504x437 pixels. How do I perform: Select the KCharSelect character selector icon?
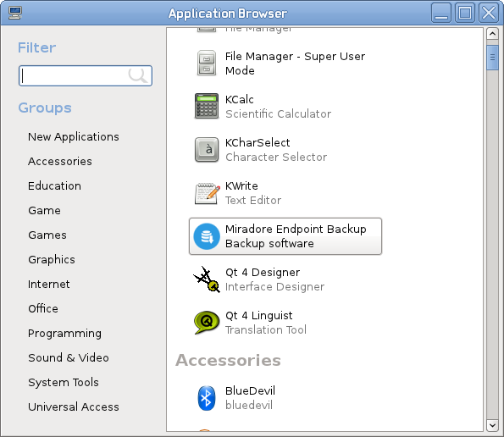tap(207, 149)
